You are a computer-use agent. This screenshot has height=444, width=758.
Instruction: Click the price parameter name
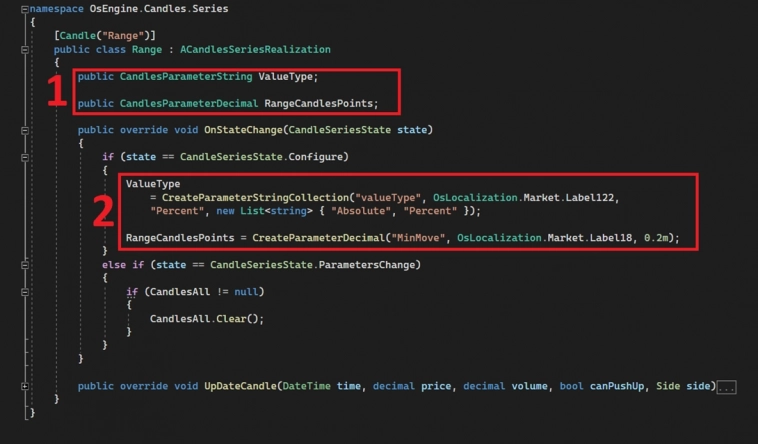click(x=436, y=386)
